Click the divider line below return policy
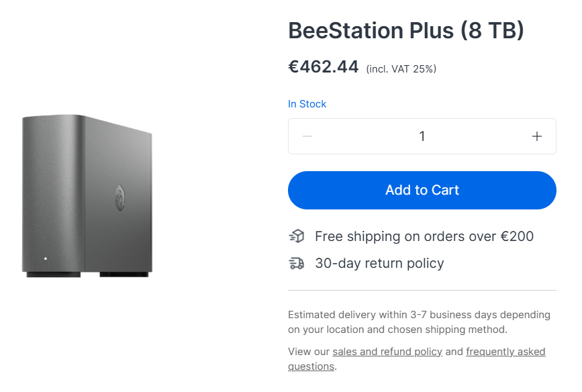The height and width of the screenshot is (392, 582). [x=422, y=290]
